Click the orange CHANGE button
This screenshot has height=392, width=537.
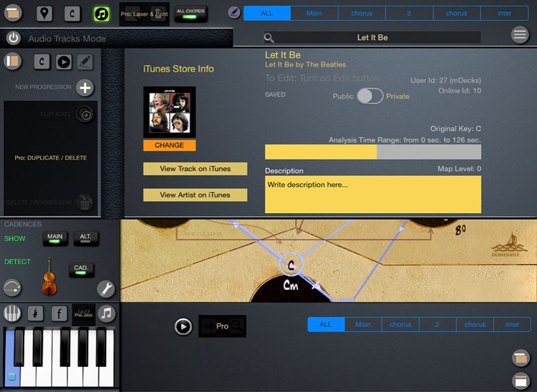[170, 145]
